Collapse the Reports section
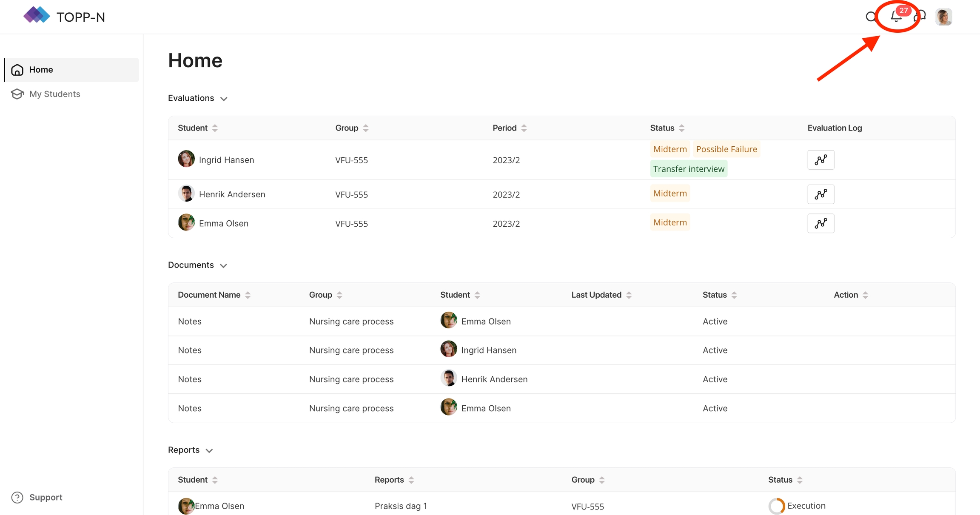Viewport: 980px width, 515px height. (209, 450)
